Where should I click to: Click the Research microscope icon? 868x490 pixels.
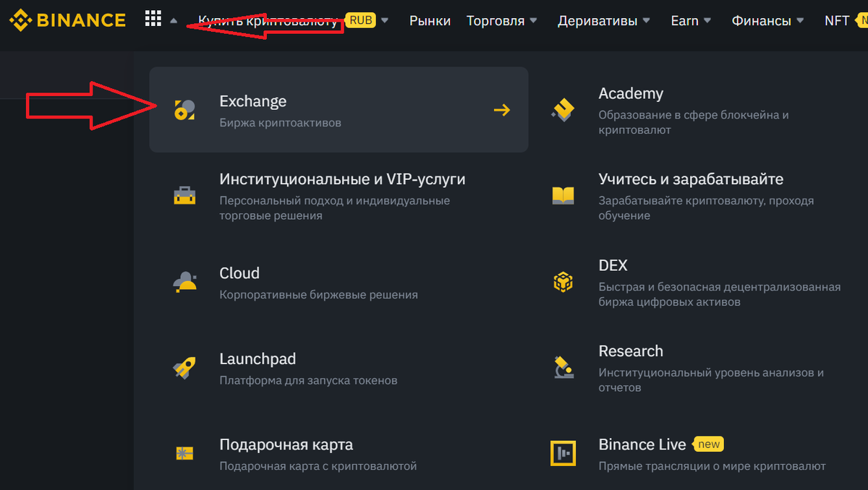coord(563,367)
